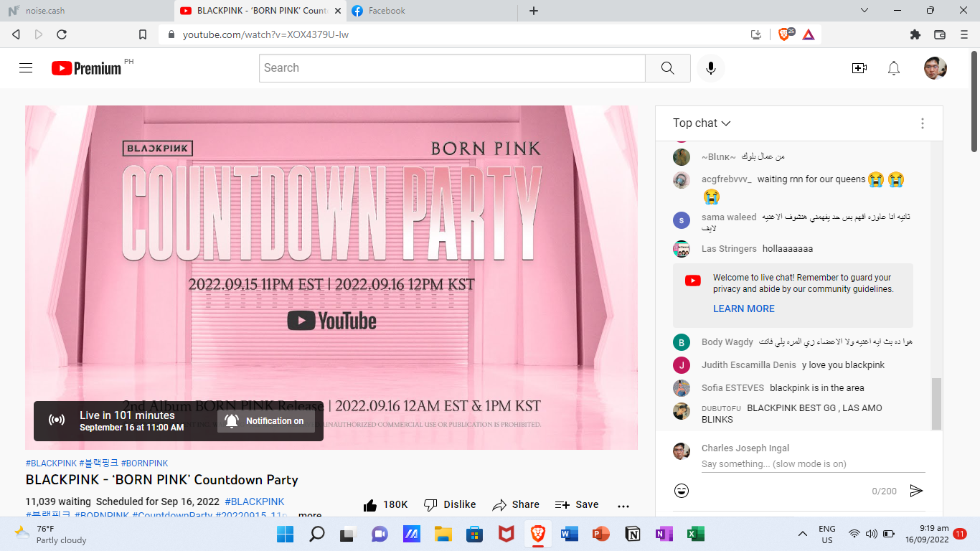Open the browser extensions puzzle icon
Viewport: 980px width, 551px height.
pyautogui.click(x=915, y=34)
